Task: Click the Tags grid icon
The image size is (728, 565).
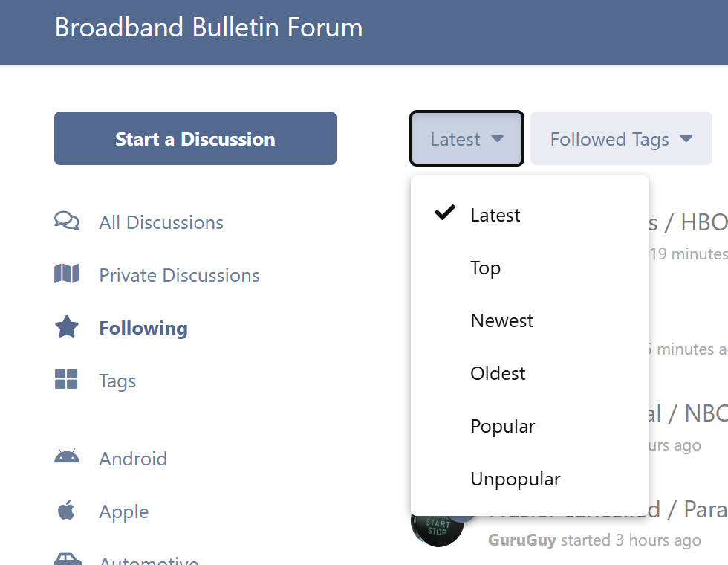Action: pyautogui.click(x=66, y=379)
